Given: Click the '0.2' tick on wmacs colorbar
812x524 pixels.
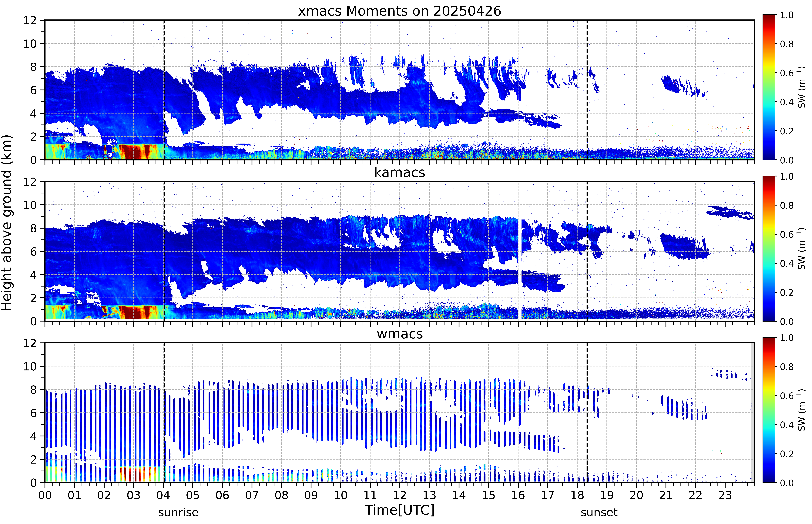Looking at the screenshot, I should click(x=787, y=454).
